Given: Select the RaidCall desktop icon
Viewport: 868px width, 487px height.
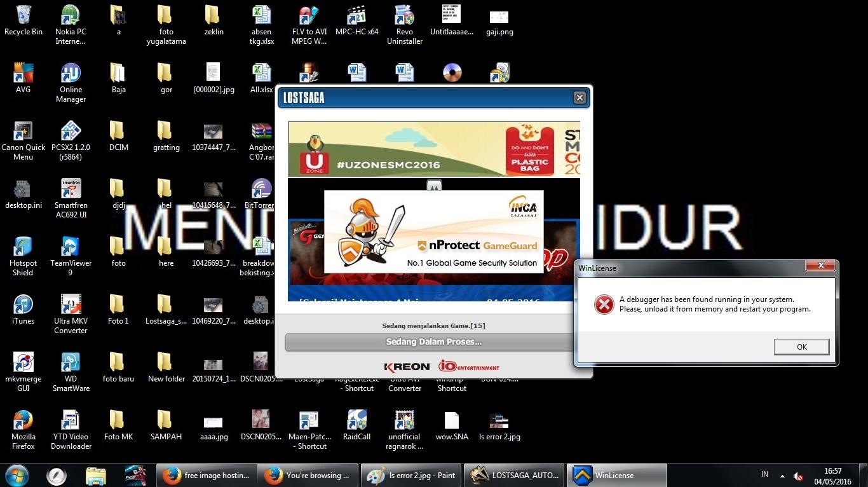Looking at the screenshot, I should (x=356, y=425).
